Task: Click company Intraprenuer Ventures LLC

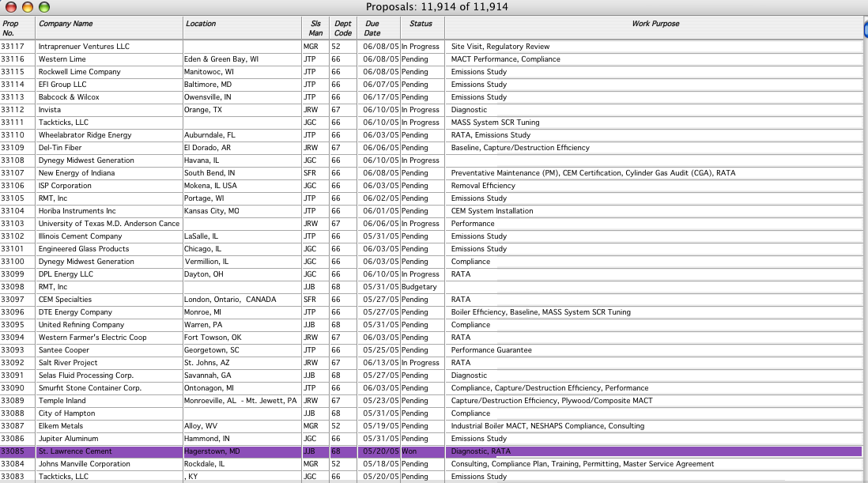Action: point(84,47)
